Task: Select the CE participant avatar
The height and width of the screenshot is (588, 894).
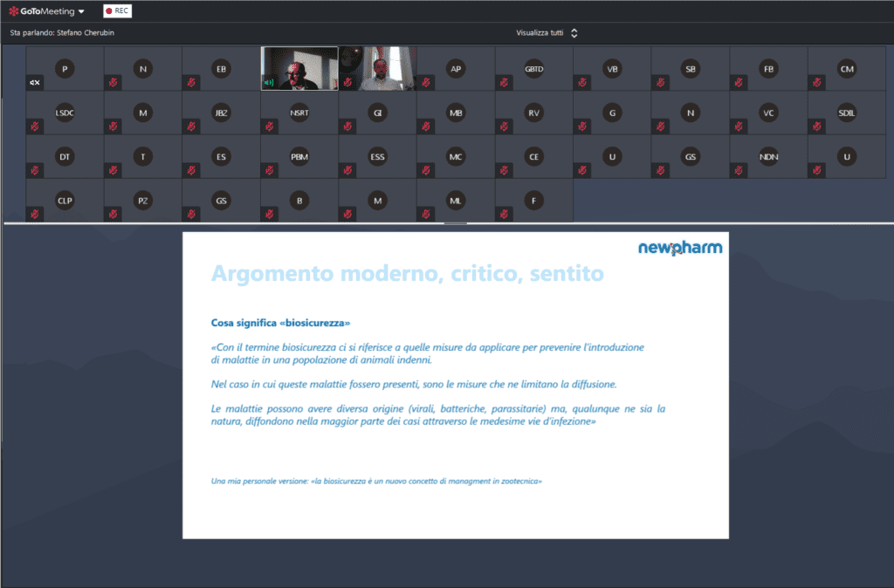Action: pyautogui.click(x=533, y=157)
